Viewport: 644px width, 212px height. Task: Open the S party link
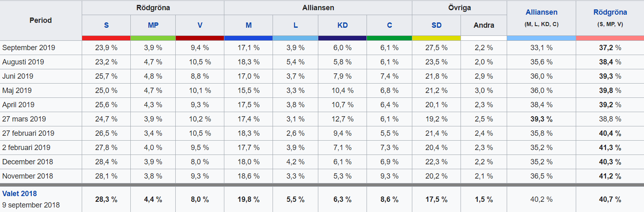[x=106, y=25]
